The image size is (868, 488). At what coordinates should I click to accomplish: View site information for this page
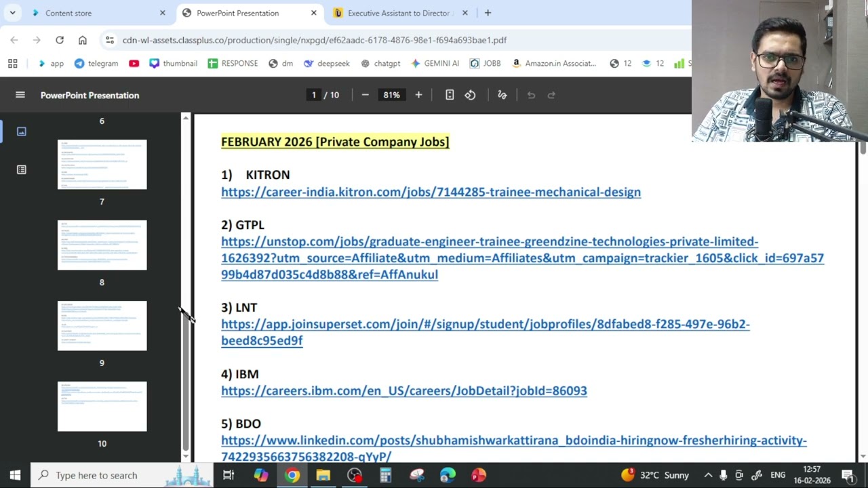[110, 40]
